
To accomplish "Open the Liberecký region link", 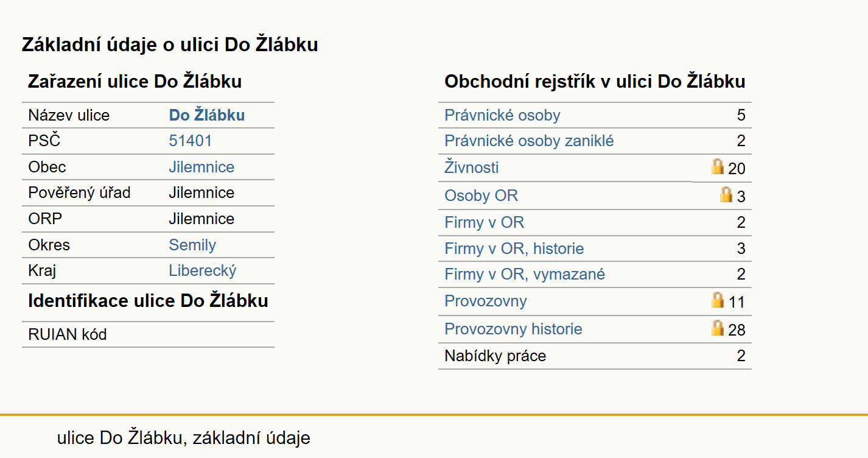I will pos(203,271).
